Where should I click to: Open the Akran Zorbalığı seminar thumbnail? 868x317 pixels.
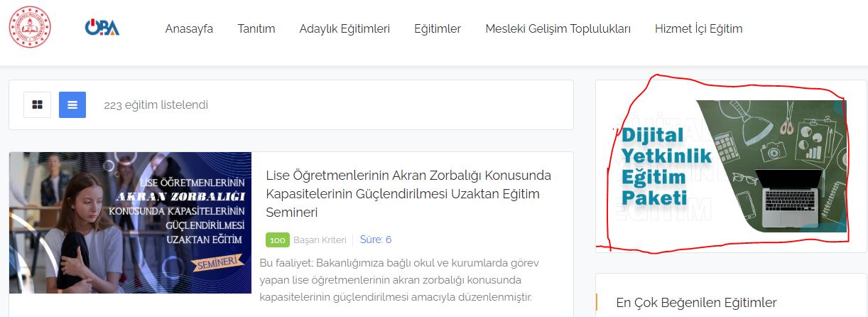coord(130,222)
